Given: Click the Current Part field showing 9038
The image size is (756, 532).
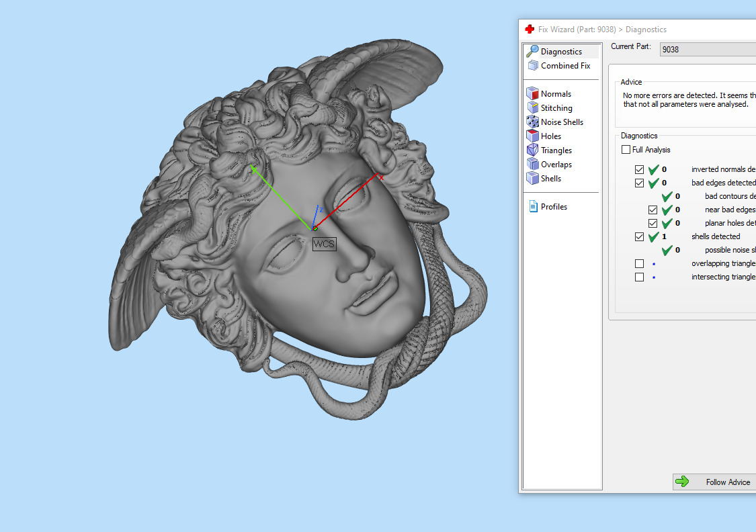Looking at the screenshot, I should [x=708, y=49].
